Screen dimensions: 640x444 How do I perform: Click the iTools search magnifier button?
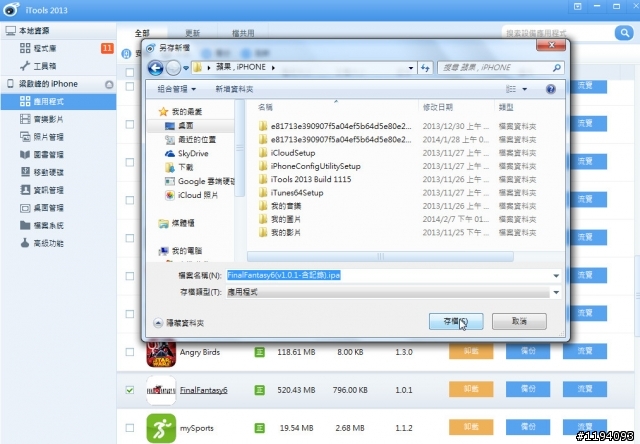[624, 33]
